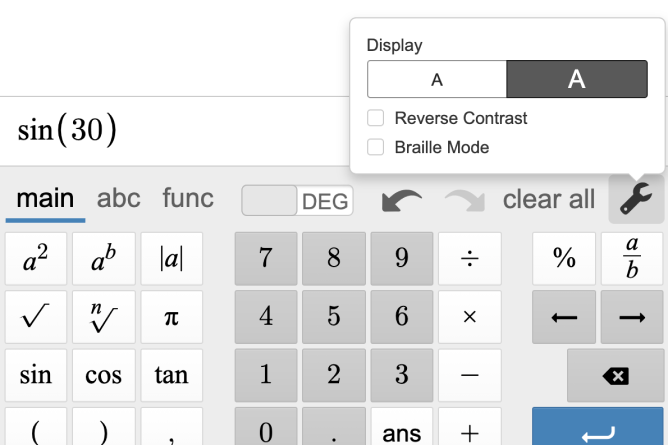Toggle the radians/degrees DEG switch
Screen dimensions: 668x445
point(297,200)
